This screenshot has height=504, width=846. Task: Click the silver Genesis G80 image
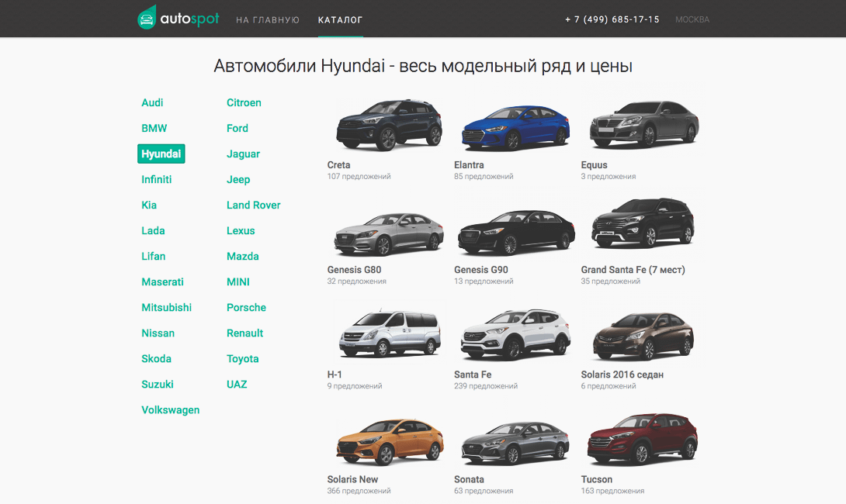point(389,233)
